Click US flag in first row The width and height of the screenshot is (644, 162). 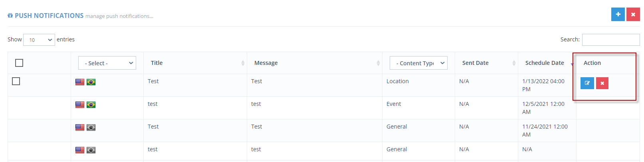coord(80,82)
